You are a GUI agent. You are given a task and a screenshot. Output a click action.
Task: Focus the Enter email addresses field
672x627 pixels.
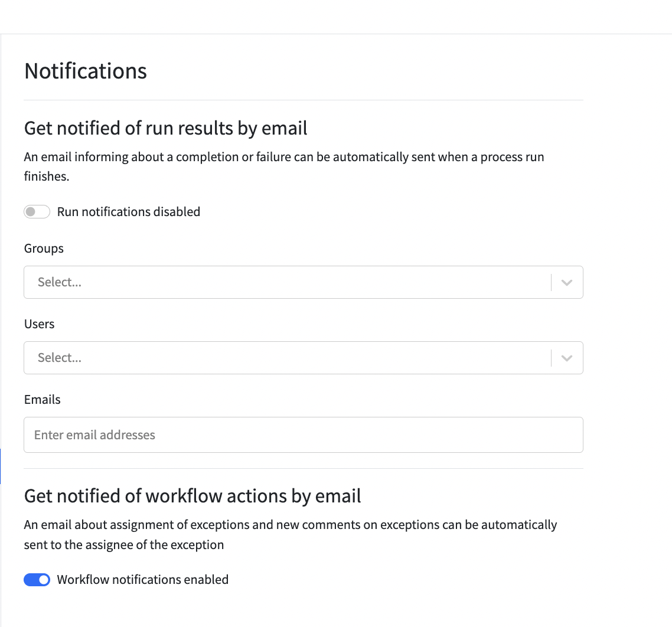[x=304, y=435]
